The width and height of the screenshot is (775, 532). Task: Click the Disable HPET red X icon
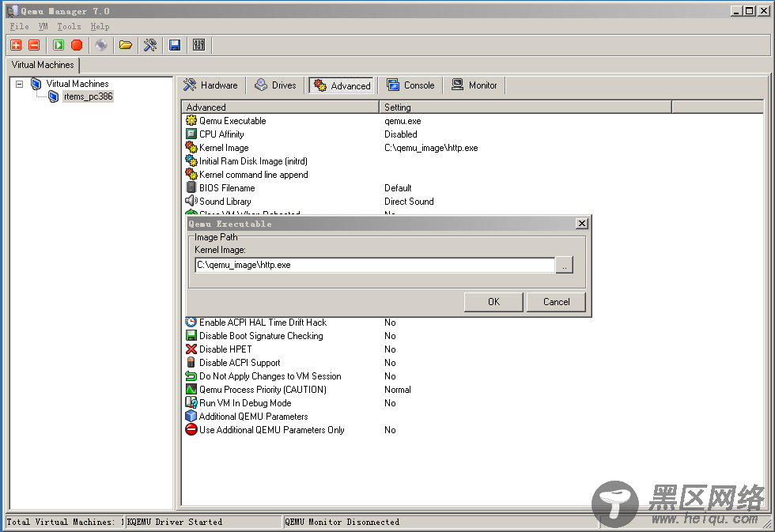pos(191,349)
